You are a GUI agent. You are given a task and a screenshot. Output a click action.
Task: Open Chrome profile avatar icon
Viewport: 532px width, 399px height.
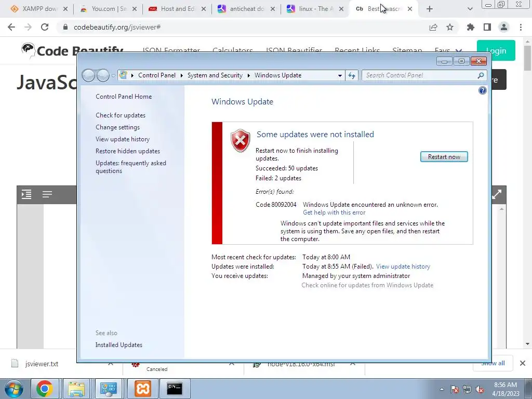pos(504,27)
